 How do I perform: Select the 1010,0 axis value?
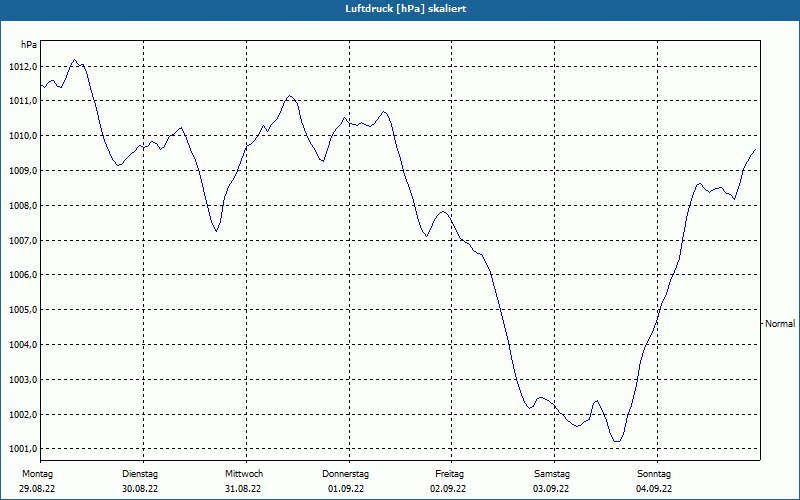point(23,136)
